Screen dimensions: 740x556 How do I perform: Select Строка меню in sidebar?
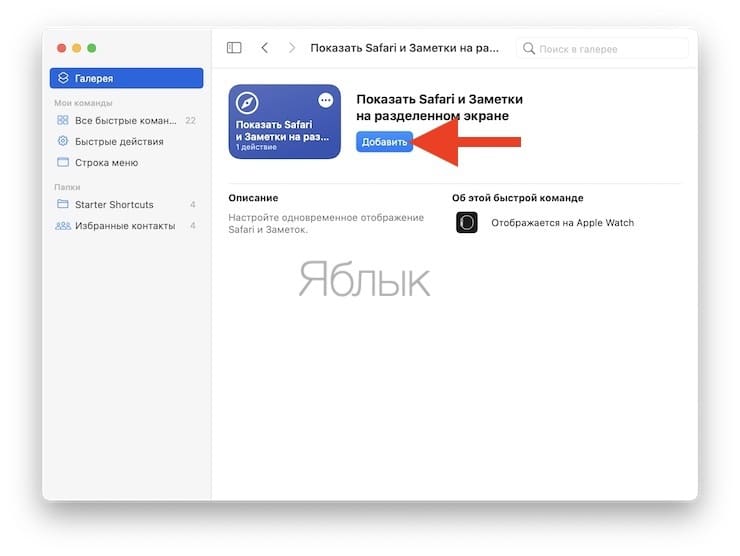point(126,162)
